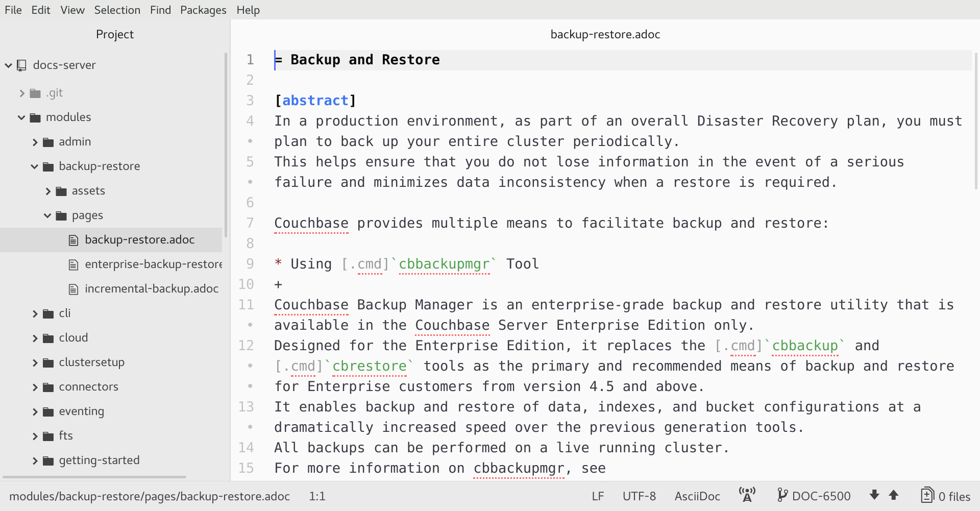Expand the cli folder
This screenshot has width=980, height=511.
pos(35,313)
